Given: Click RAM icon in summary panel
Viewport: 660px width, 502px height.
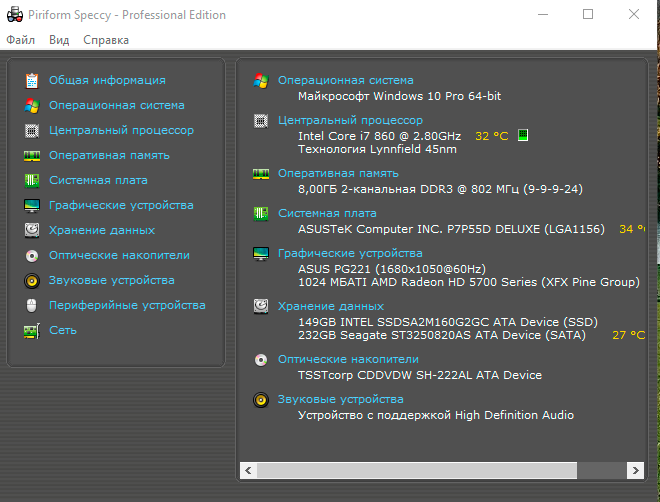Looking at the screenshot, I should click(261, 174).
